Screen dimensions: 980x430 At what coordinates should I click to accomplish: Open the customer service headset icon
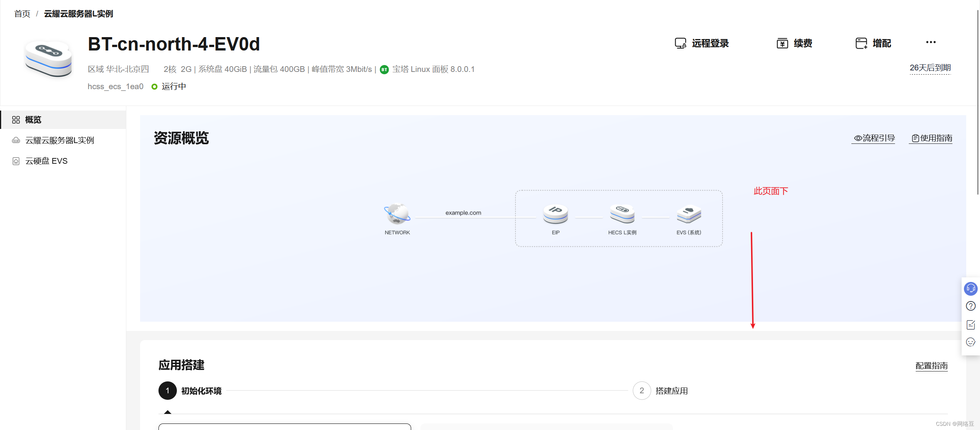970,288
